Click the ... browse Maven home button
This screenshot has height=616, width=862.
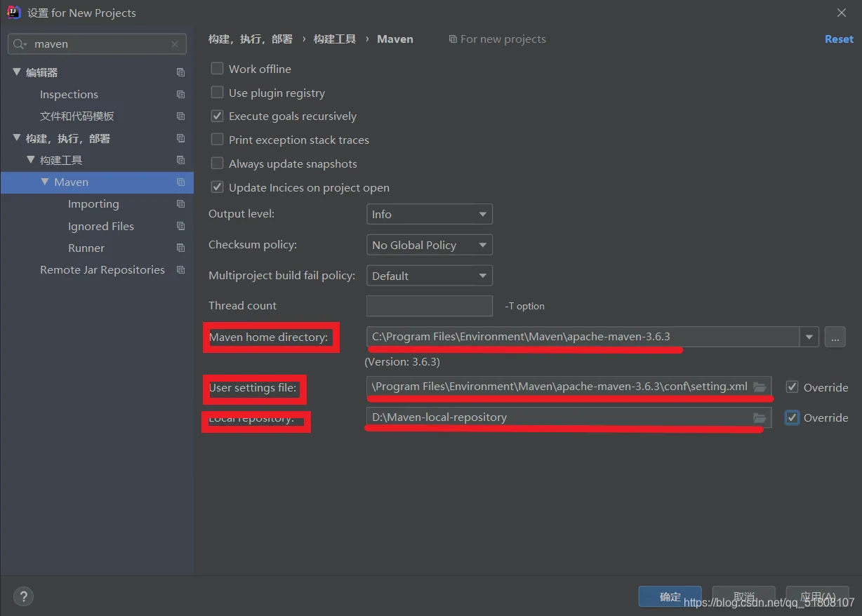(x=835, y=337)
